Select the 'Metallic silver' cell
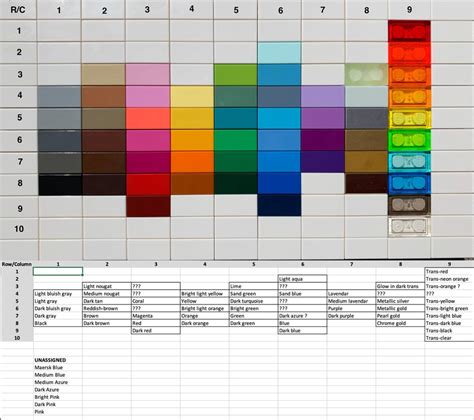 coord(400,301)
